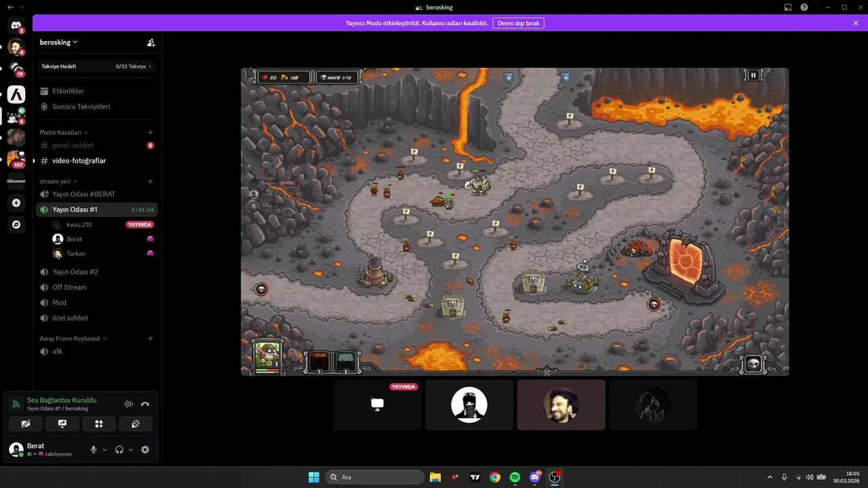
Task: Join Yayın Odası #2 voice channel
Action: (97, 272)
